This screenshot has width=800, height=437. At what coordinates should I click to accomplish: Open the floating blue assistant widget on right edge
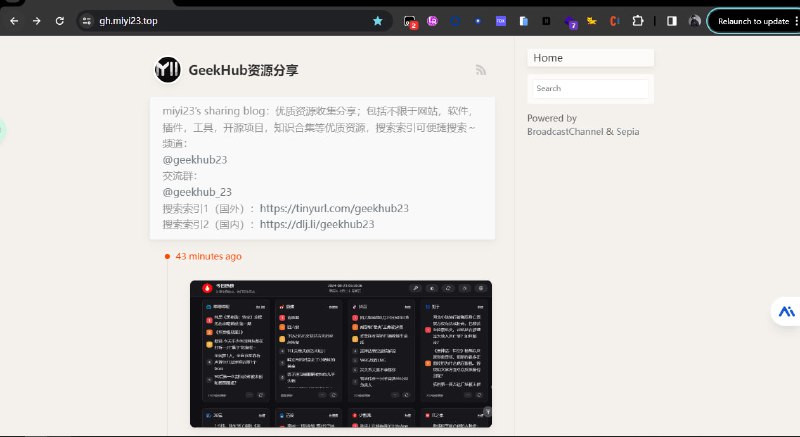(x=787, y=312)
